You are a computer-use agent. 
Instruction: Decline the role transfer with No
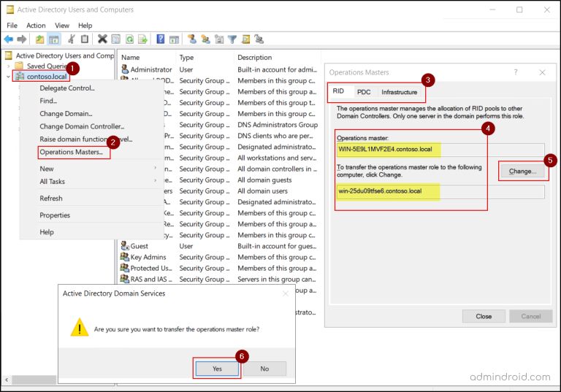pos(264,369)
